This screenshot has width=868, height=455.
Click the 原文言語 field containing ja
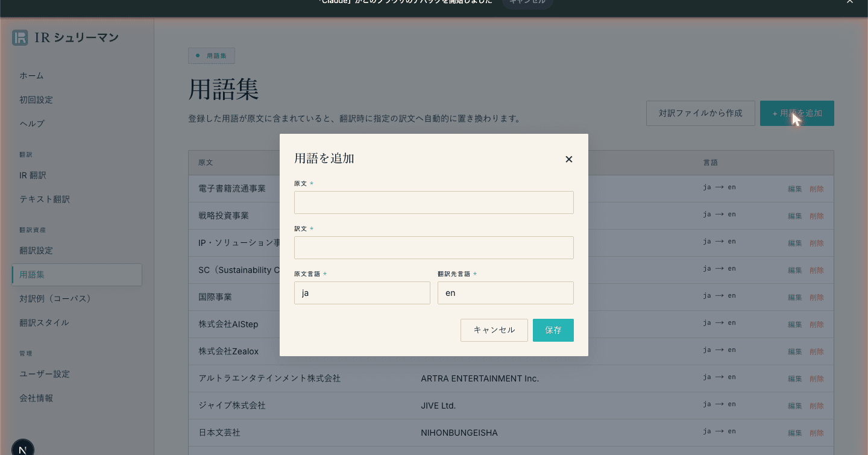click(x=362, y=293)
